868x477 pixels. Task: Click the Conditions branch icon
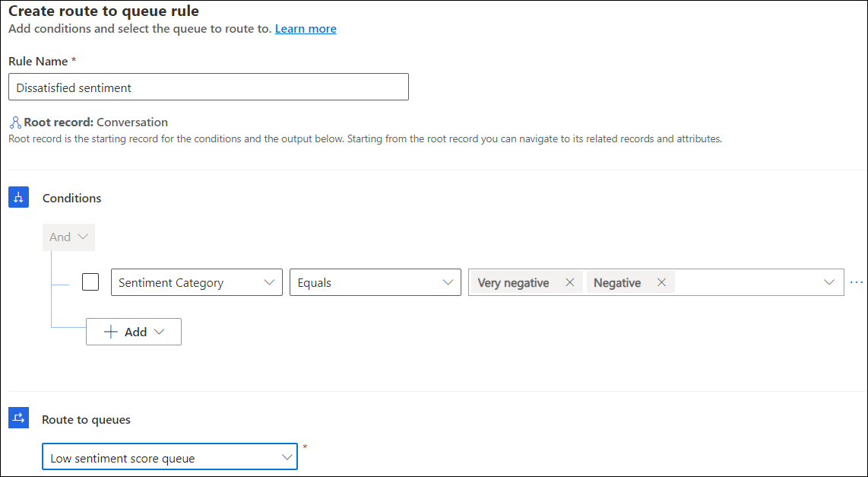[18, 197]
